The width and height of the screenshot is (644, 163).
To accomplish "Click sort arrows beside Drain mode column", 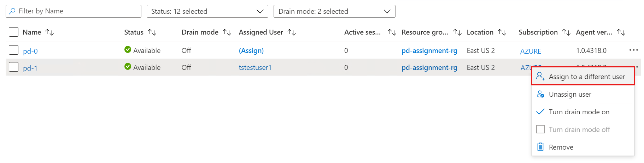I will [227, 32].
